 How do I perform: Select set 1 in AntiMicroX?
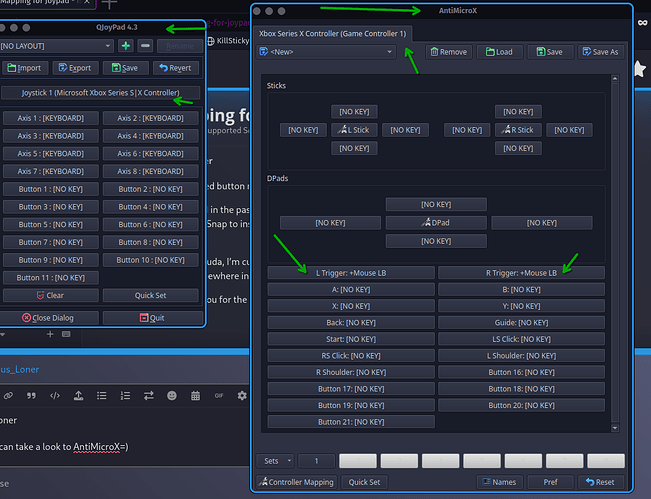(316, 461)
